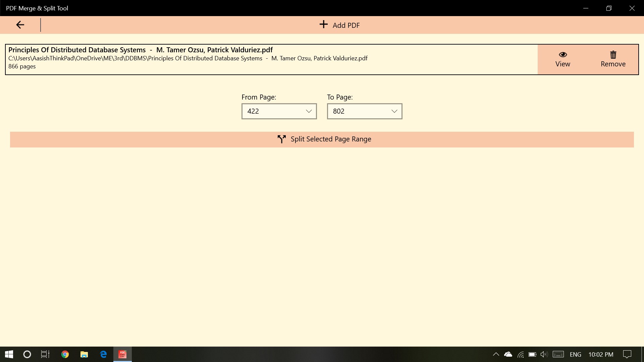The height and width of the screenshot is (362, 644).
Task: Open the OneDrive cloud tray icon
Action: coord(508,354)
